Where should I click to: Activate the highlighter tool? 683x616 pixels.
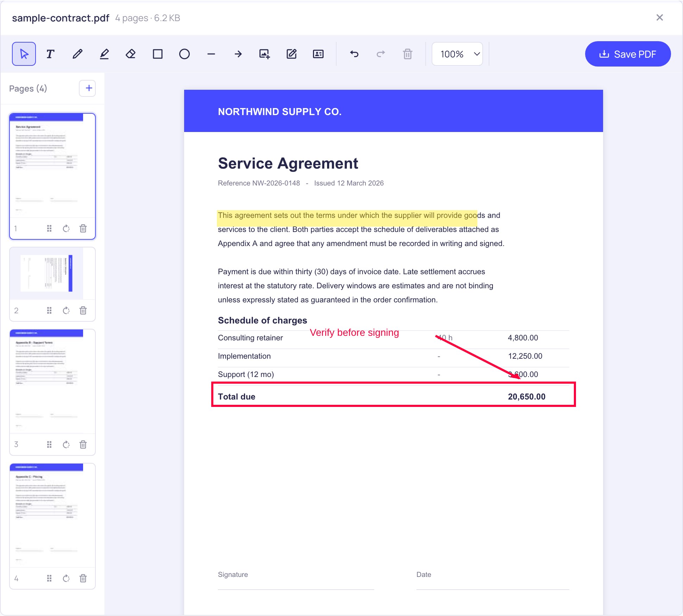point(104,54)
